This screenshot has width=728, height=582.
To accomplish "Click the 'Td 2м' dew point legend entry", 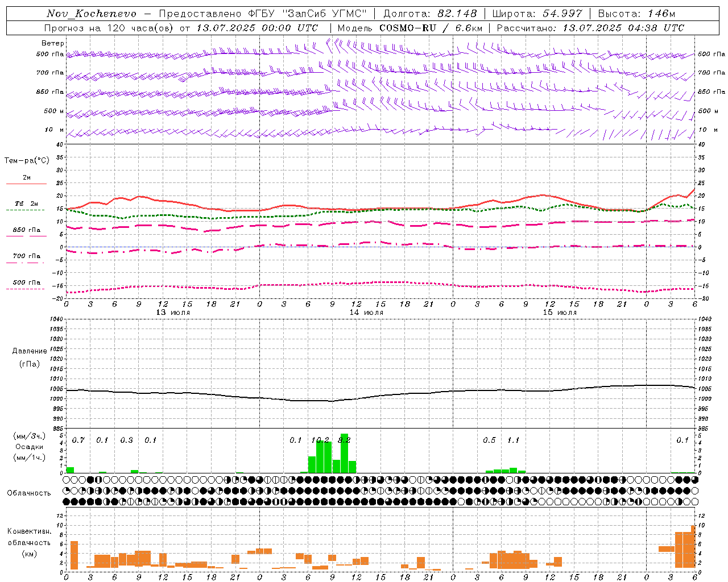I will [27, 203].
